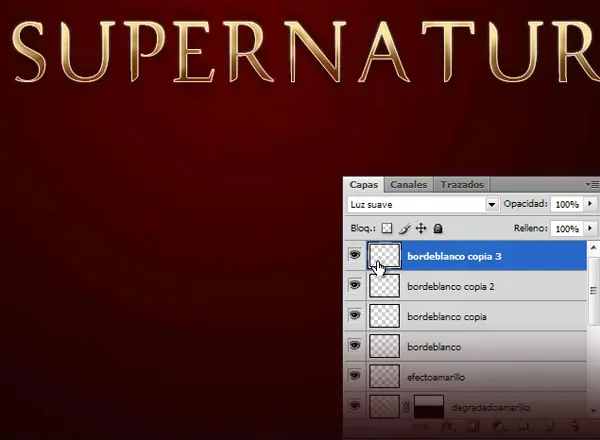Hide the bordeblanco copia 3 layer
The height and width of the screenshot is (440, 600).
tap(355, 255)
